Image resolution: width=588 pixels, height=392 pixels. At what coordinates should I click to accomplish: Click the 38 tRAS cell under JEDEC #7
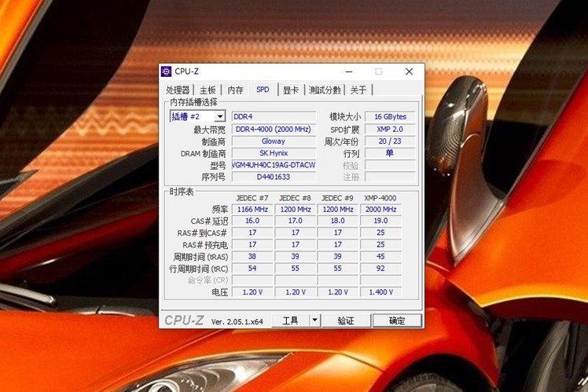(252, 257)
